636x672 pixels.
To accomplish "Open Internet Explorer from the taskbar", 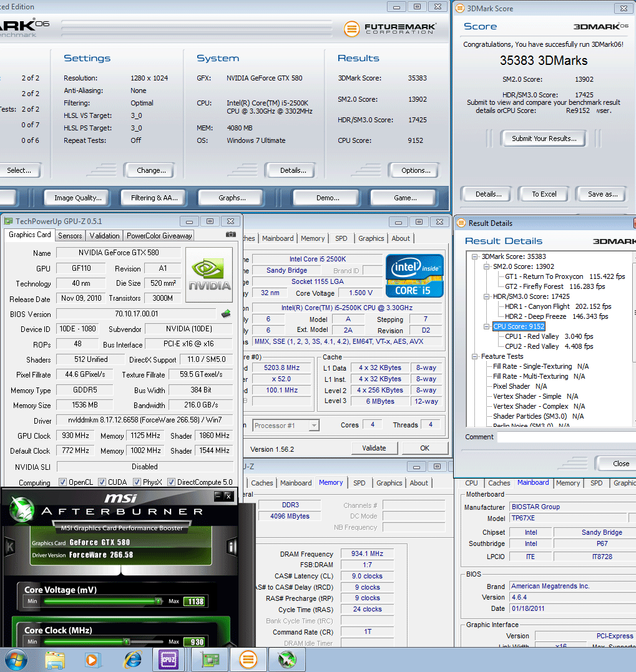I will (x=133, y=660).
